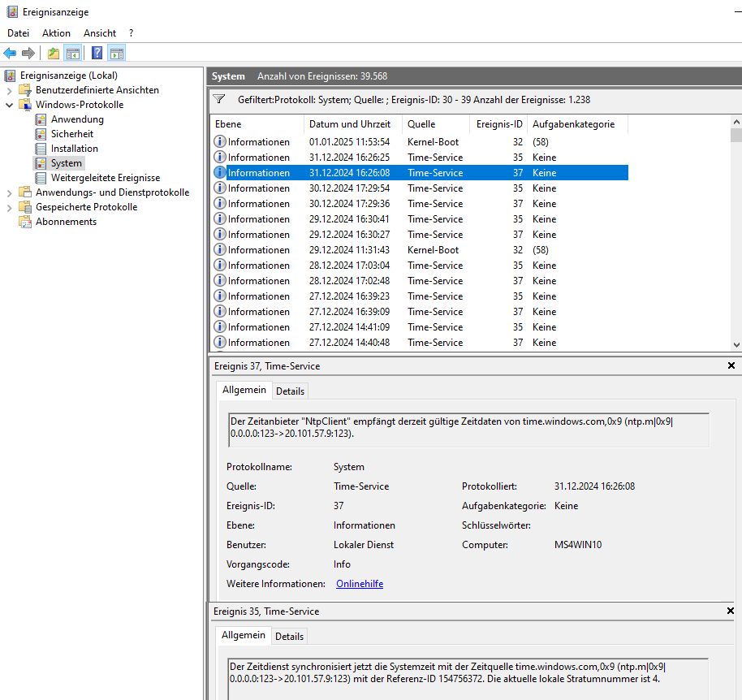The image size is (742, 700).
Task: Switch to Details tab of Ereignis 37
Action: click(290, 391)
